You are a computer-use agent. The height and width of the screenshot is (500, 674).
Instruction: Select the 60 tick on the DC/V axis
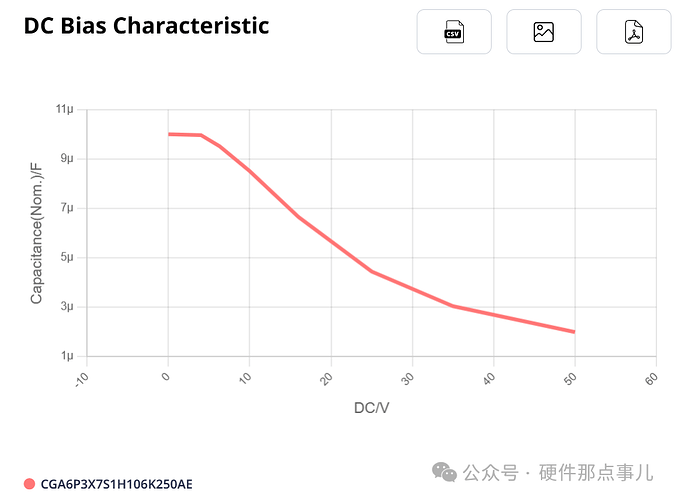(652, 376)
